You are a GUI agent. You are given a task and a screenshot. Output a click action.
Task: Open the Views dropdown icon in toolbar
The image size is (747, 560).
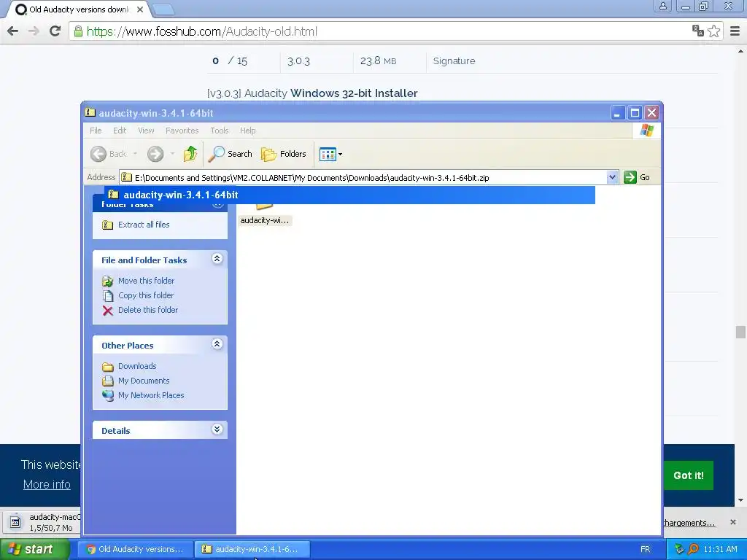(x=330, y=155)
